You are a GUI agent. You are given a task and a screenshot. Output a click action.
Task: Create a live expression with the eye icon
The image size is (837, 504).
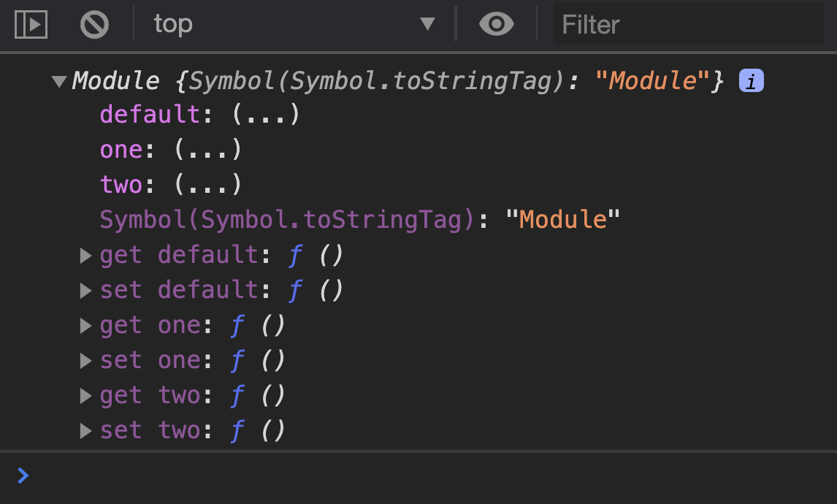[x=496, y=24]
